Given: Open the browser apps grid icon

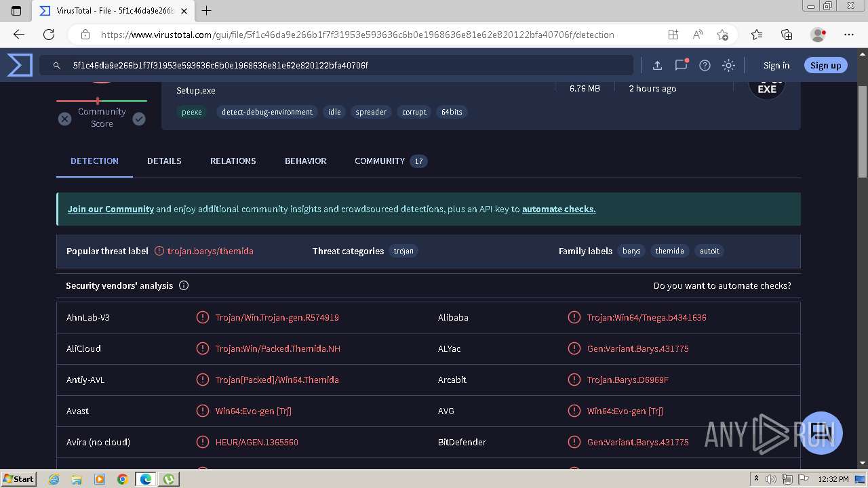Looking at the screenshot, I should tap(673, 35).
